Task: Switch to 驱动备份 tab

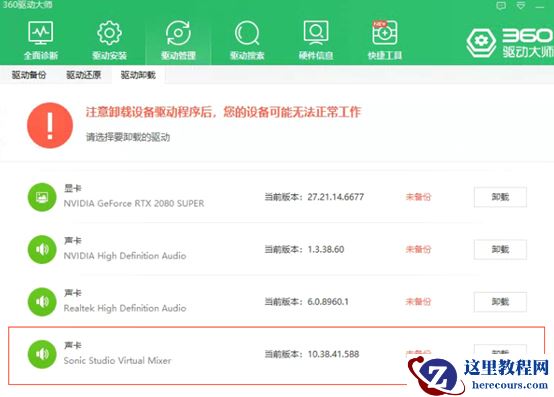Action: 29,75
